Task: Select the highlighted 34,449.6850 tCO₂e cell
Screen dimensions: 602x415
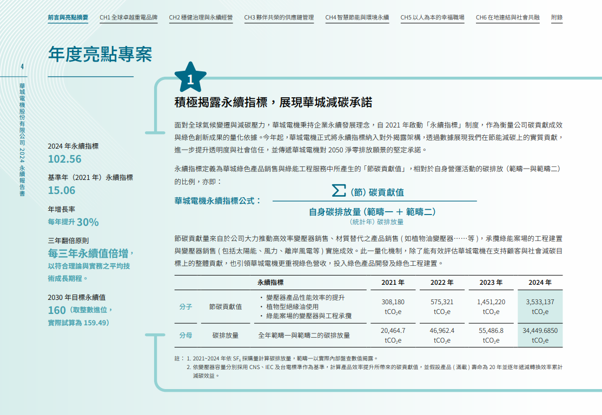Action: click(x=540, y=335)
